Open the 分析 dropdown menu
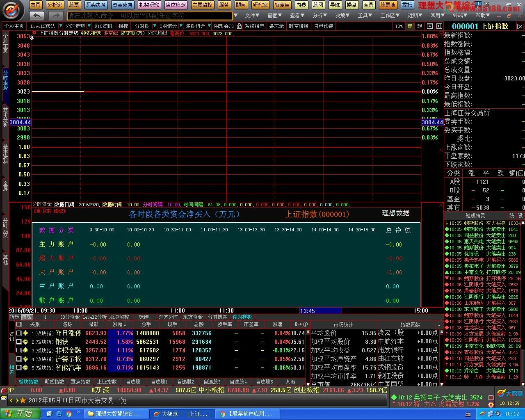Image resolution: width=525 pixels, height=420 pixels. [320, 16]
